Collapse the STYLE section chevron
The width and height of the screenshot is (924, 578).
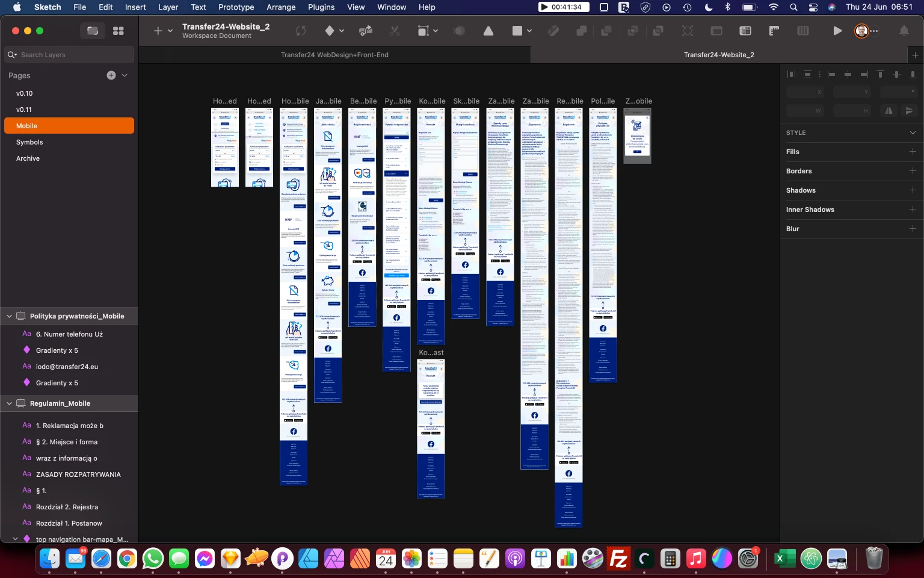click(912, 132)
